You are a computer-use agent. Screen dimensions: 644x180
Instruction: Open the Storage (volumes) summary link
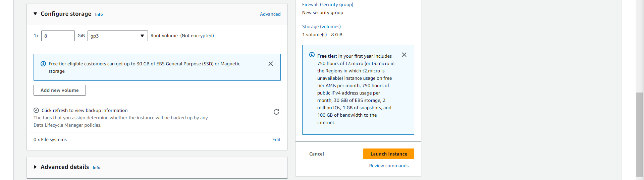click(321, 26)
